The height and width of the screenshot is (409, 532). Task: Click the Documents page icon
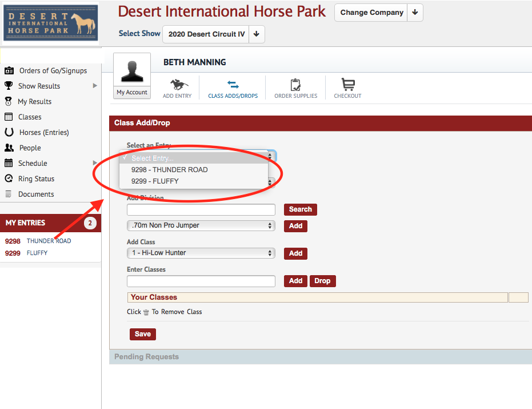click(9, 194)
